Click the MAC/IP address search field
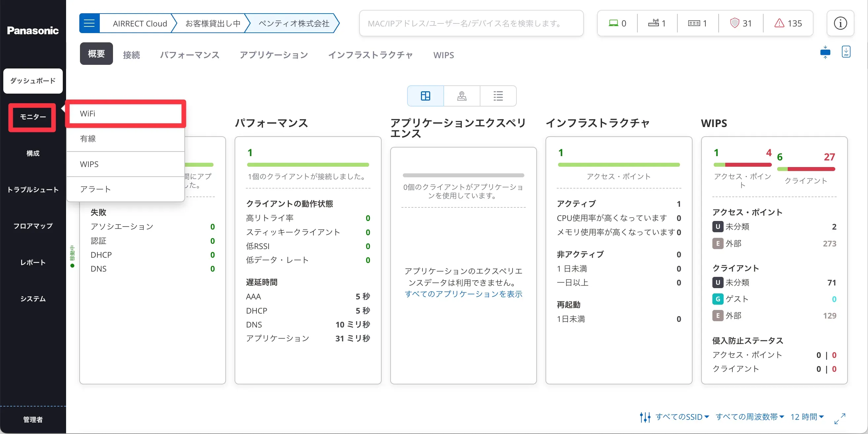Screen dimensions: 868x434 point(471,23)
